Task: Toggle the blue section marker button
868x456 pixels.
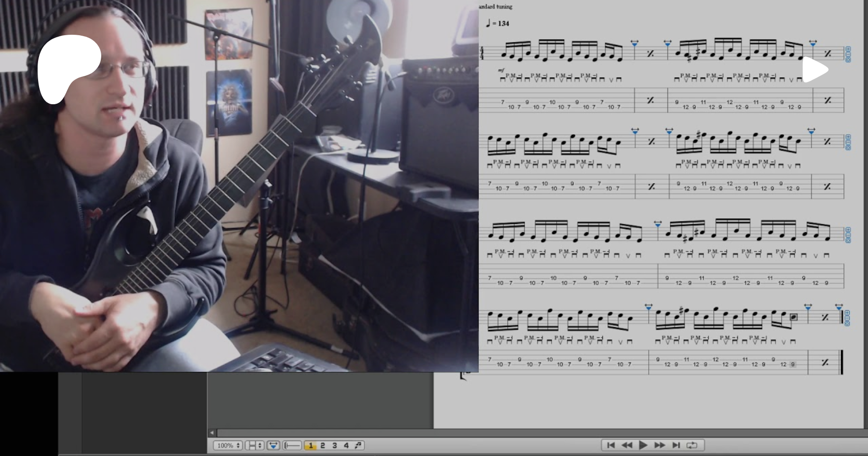Action: click(273, 445)
